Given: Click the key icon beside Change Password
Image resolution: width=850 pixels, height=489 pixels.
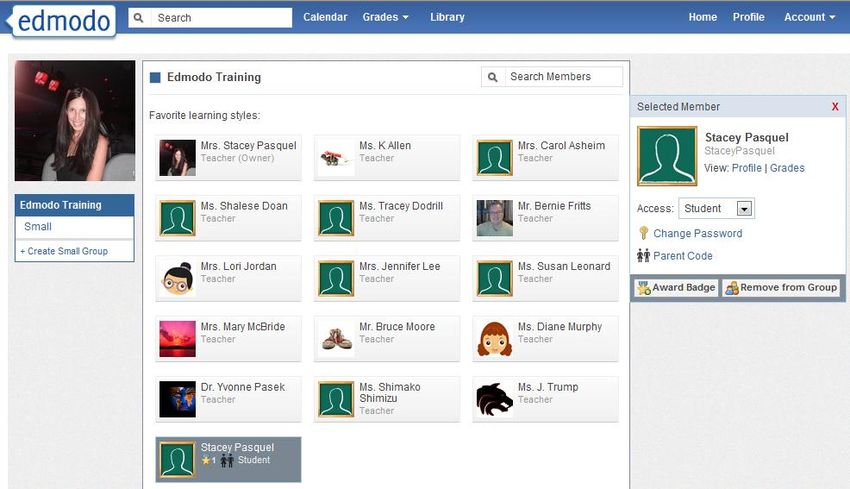Looking at the screenshot, I should click(x=643, y=233).
